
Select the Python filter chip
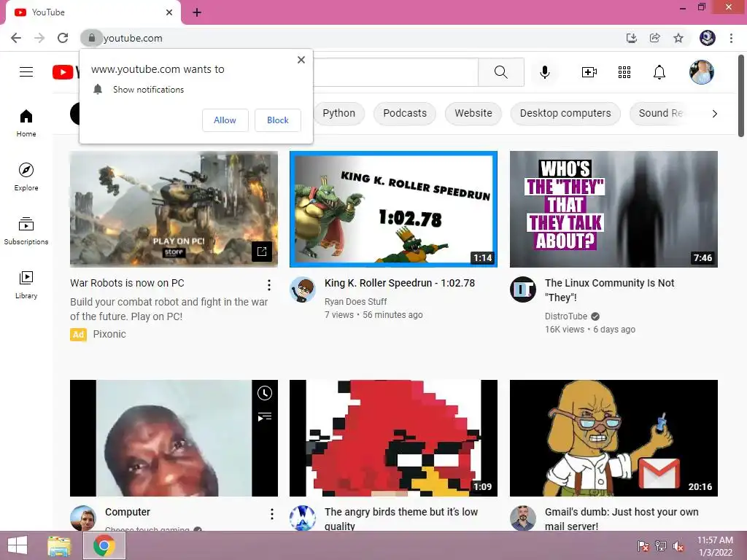click(338, 113)
